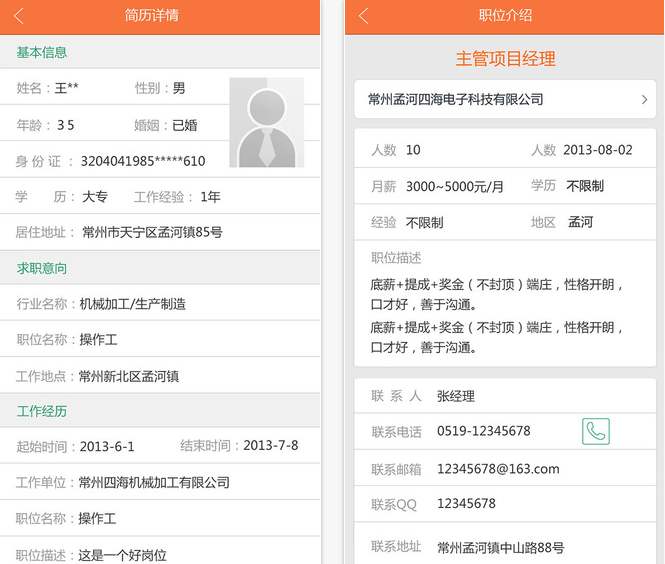The width and height of the screenshot is (665, 564).
Task: Click industry 机械加工/生产制造
Action: tap(133, 304)
